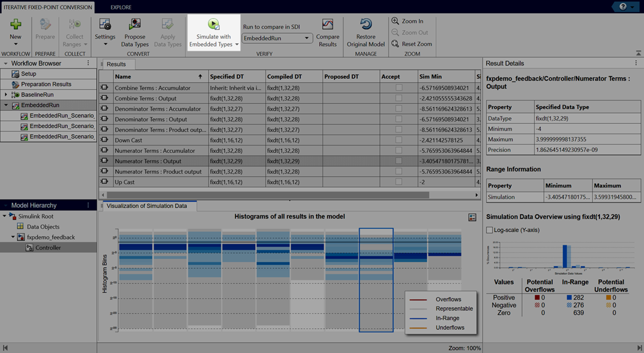
Task: Click the Reset Zoom icon
Action: tap(395, 44)
